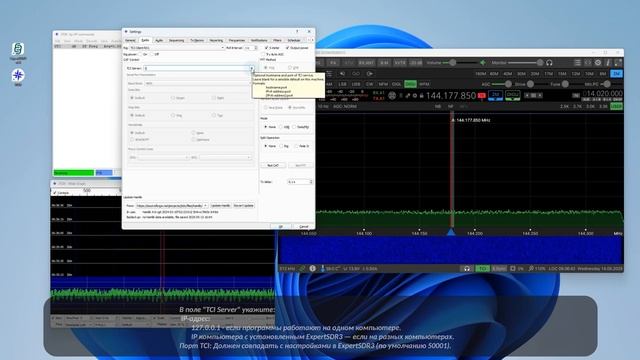
Task: Open the JTDX desktop shortcut icon
Action: 18,77
